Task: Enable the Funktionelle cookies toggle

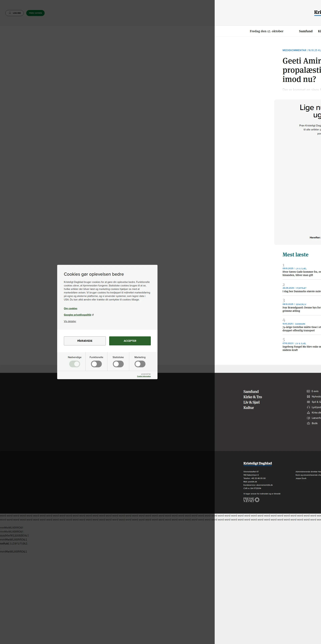Action: pos(96,364)
